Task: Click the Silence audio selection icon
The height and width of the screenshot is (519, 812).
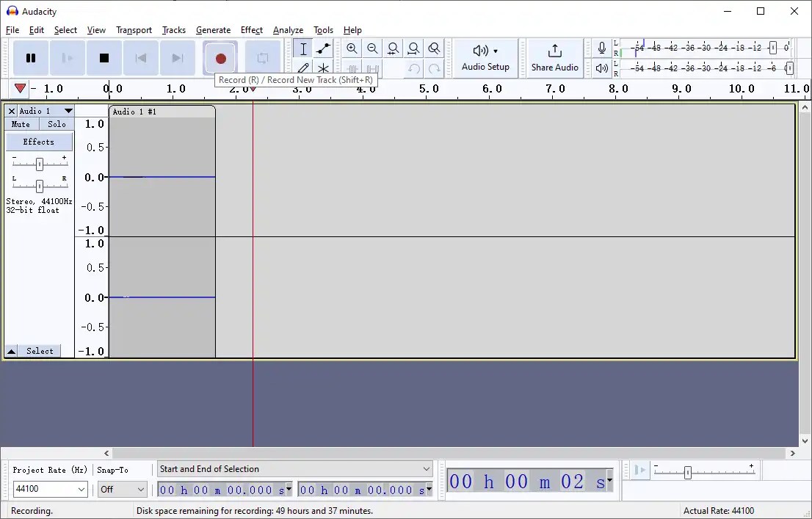Action: coord(372,68)
